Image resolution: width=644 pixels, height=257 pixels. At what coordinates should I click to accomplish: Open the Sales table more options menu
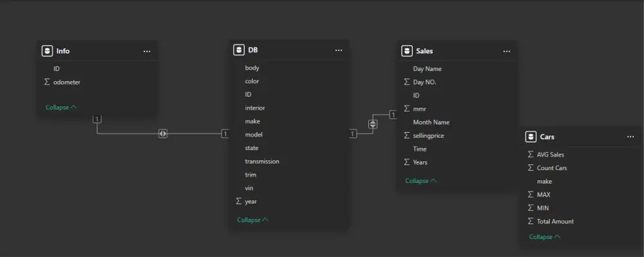click(507, 52)
